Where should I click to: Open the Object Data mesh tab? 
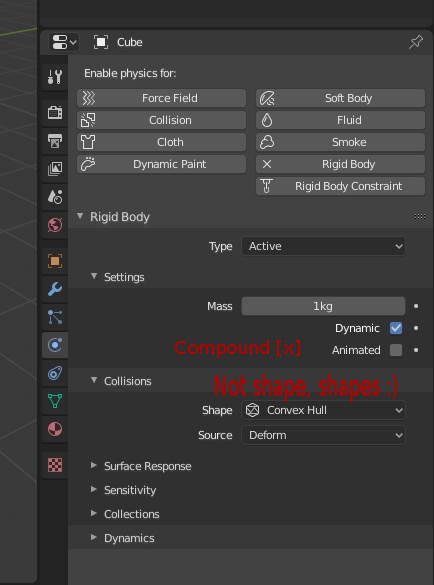pos(55,401)
